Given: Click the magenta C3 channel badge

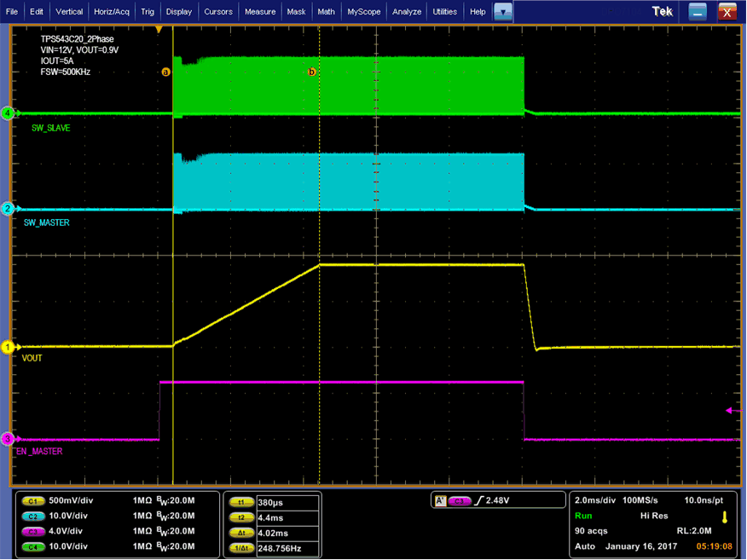Looking at the screenshot, I should point(35,532).
